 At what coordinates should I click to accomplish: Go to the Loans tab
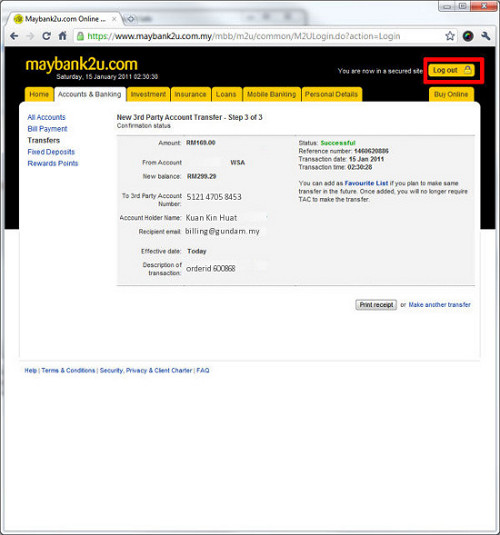[x=226, y=94]
